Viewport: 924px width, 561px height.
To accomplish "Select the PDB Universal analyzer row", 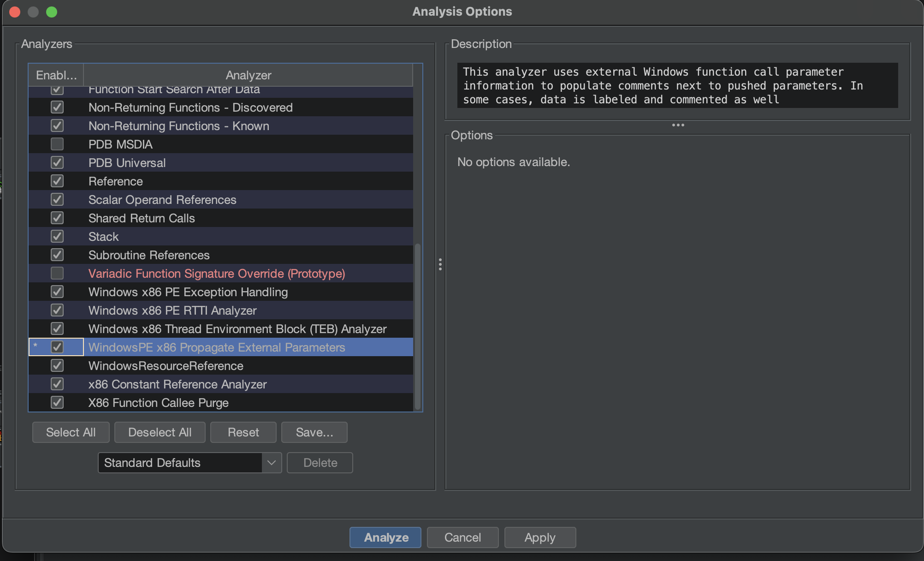I will [x=221, y=163].
